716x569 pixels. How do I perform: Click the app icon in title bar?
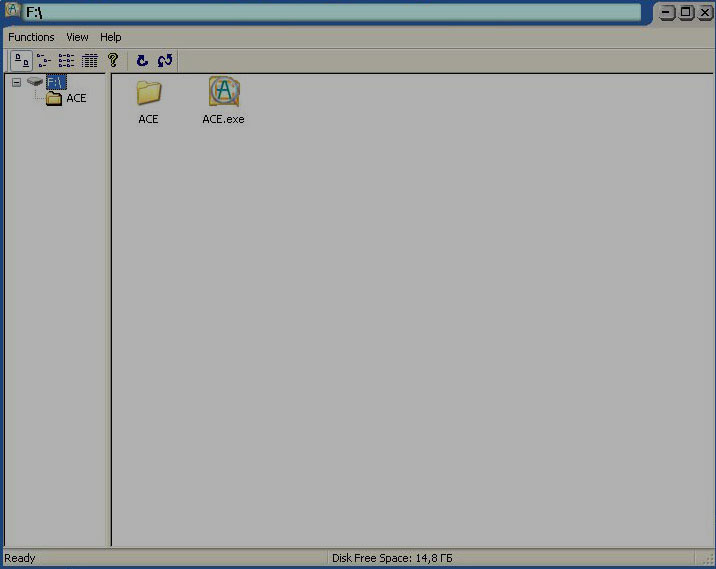(x=13, y=11)
